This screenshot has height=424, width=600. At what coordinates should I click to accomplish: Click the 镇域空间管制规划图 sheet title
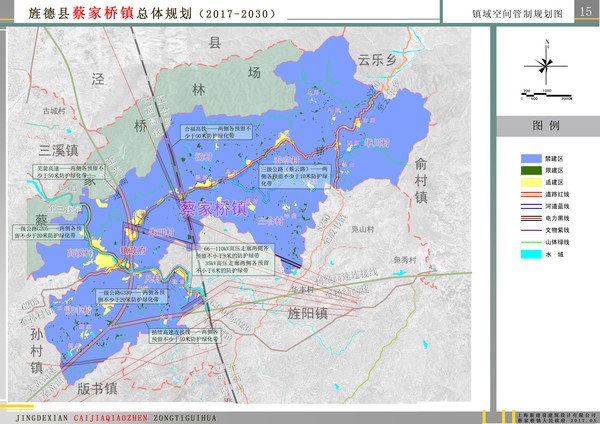click(x=517, y=14)
